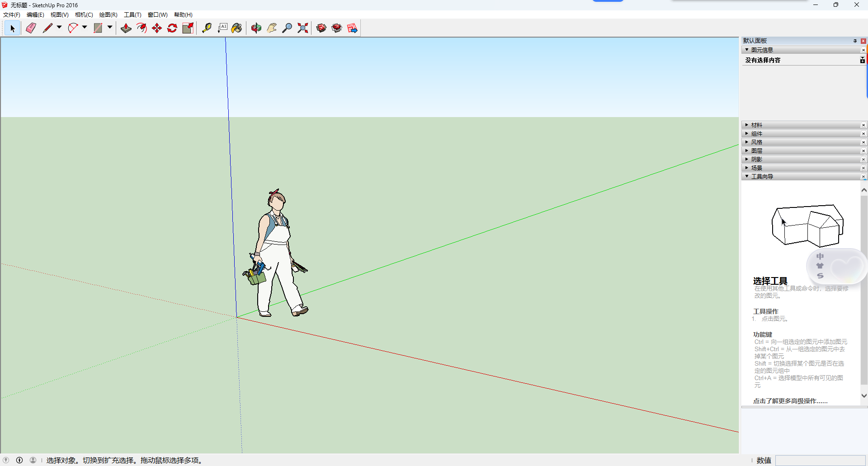Choose the Rectangle tool
Screen dimensions: 868x466
tap(98, 28)
